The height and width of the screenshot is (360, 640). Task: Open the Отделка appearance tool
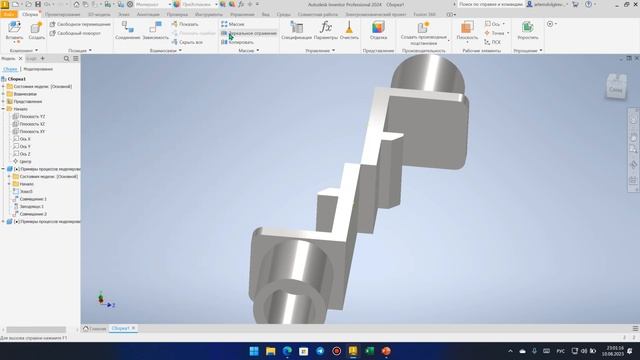coord(378,31)
